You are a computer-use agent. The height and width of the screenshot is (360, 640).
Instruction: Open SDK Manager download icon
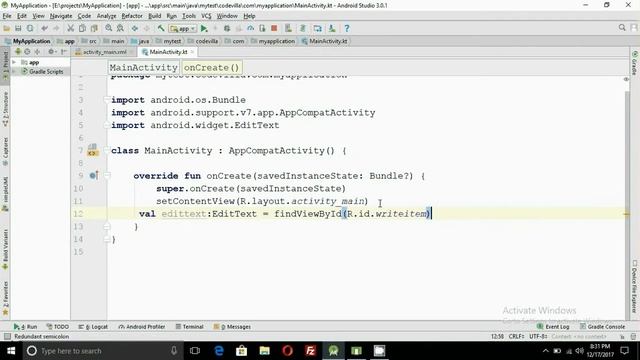pyautogui.click(x=332, y=29)
